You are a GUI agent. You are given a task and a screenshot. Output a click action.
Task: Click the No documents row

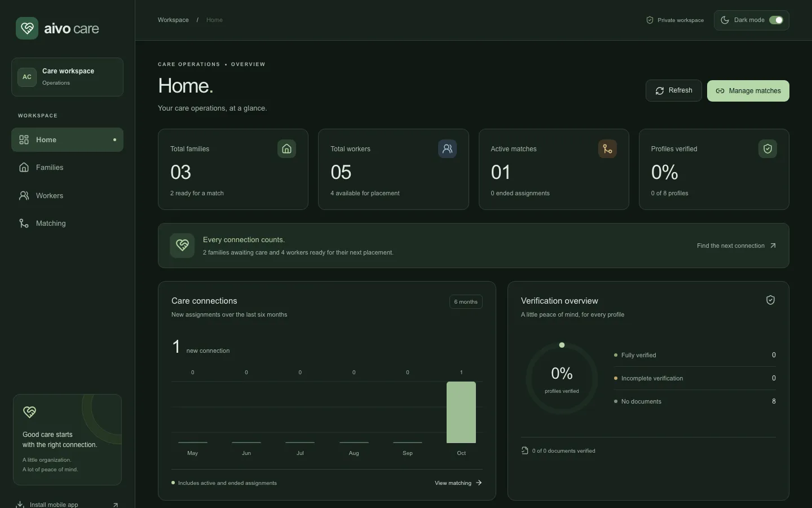(x=695, y=401)
